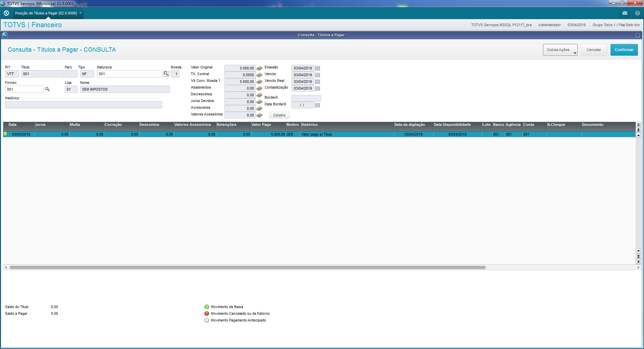Focus the Prf field containing VTT
Image resolution: width=644 pixels, height=349 pixels.
tap(12, 74)
